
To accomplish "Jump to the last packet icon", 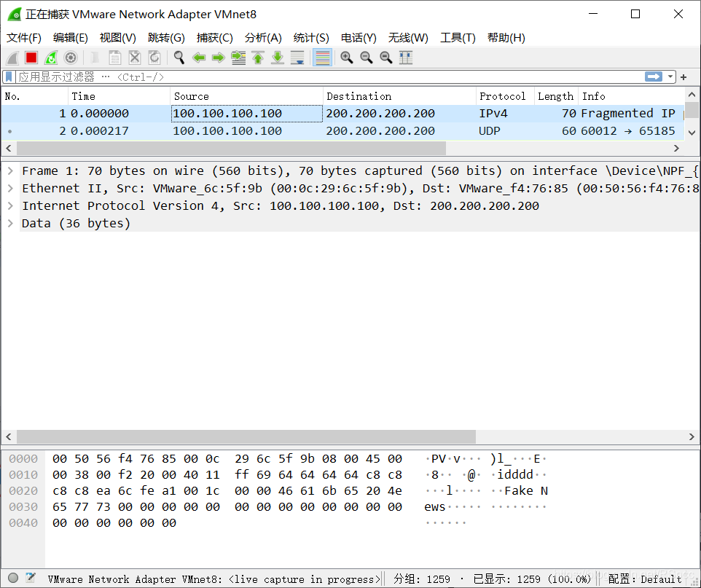I will click(x=278, y=58).
